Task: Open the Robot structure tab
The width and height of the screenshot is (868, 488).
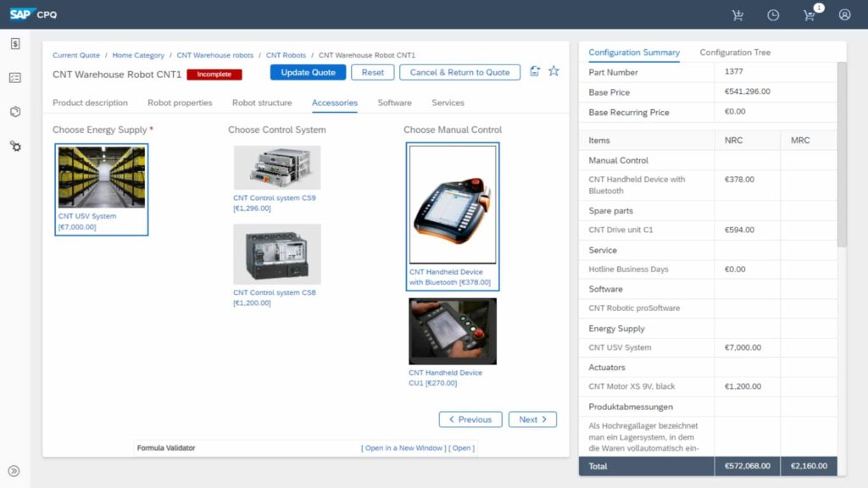Action: pos(262,103)
